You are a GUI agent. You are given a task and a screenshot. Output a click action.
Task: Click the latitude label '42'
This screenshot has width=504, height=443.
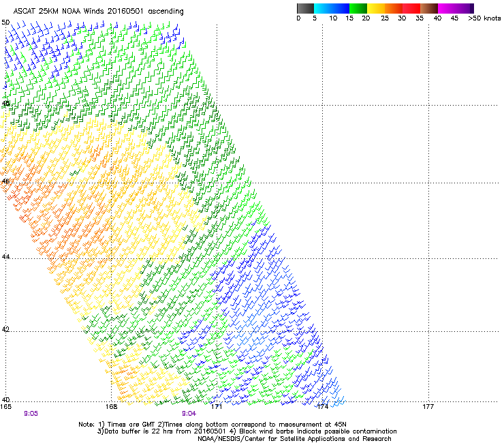5,329
